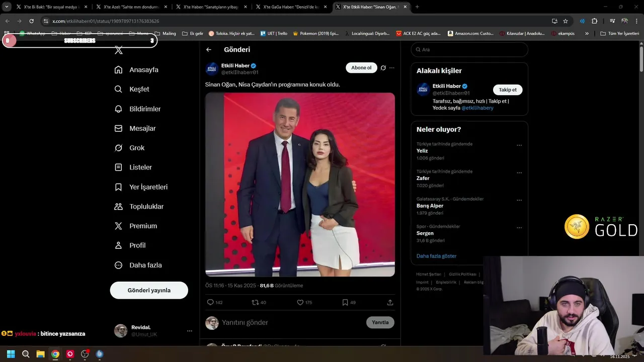Click the Premium X icon
644x362 pixels.
pos(118,226)
